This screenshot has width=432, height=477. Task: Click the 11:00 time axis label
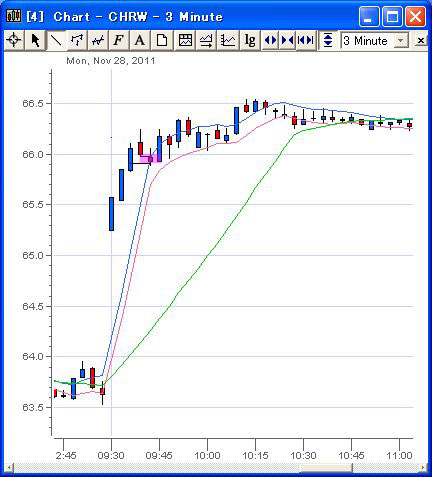tap(399, 455)
